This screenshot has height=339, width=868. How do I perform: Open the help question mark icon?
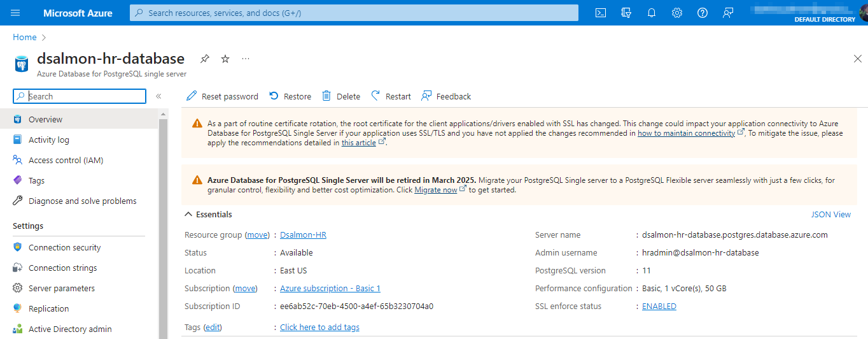pos(703,13)
